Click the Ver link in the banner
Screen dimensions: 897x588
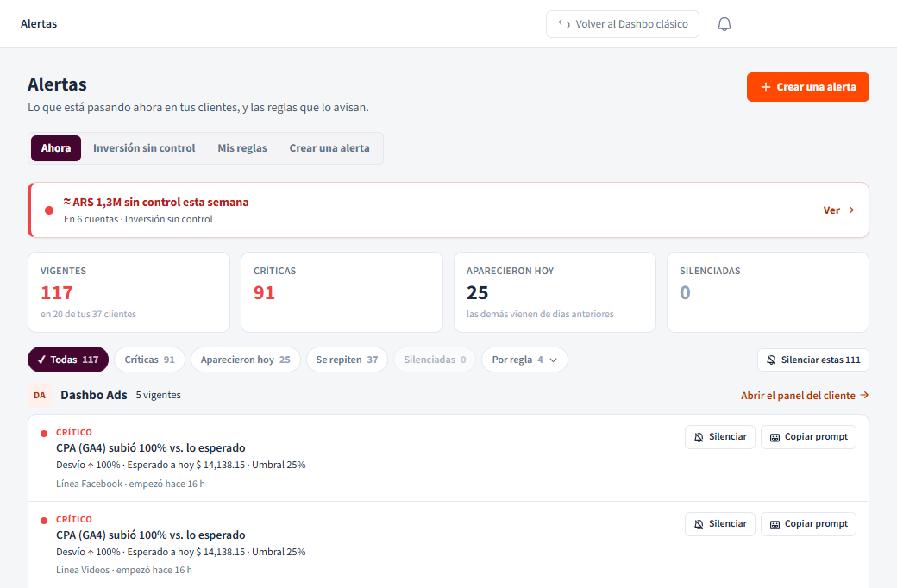(x=838, y=210)
